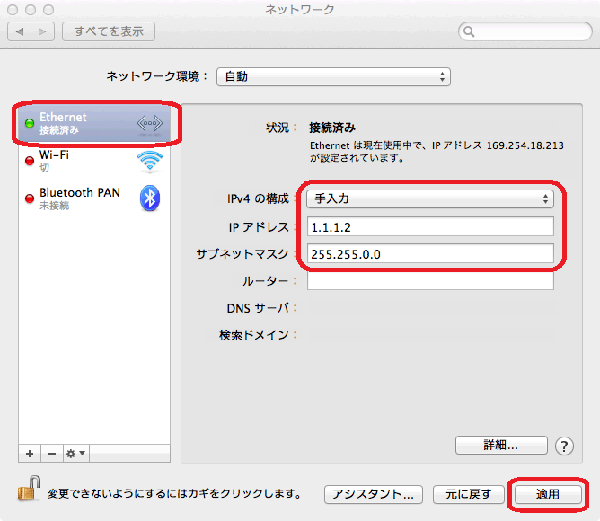Click the empty ルーター field

[x=430, y=280]
